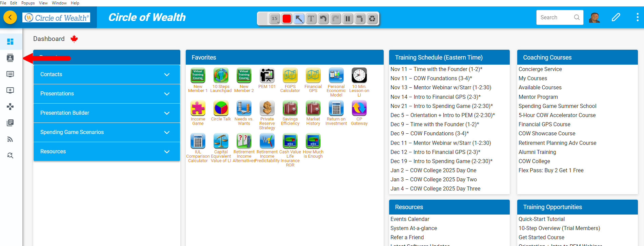Click the redo arrow button
This screenshot has height=246, width=644.
336,19
